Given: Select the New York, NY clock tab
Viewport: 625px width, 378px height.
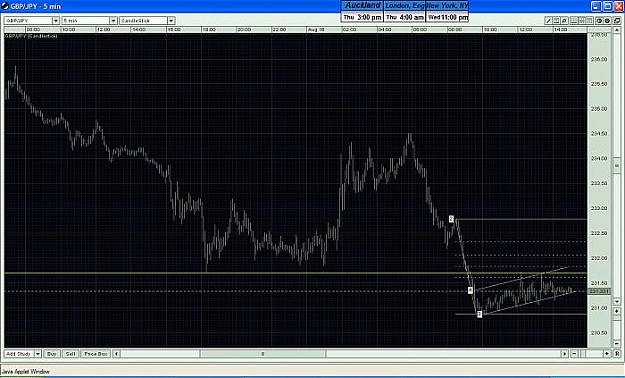Looking at the screenshot, I should click(447, 6).
